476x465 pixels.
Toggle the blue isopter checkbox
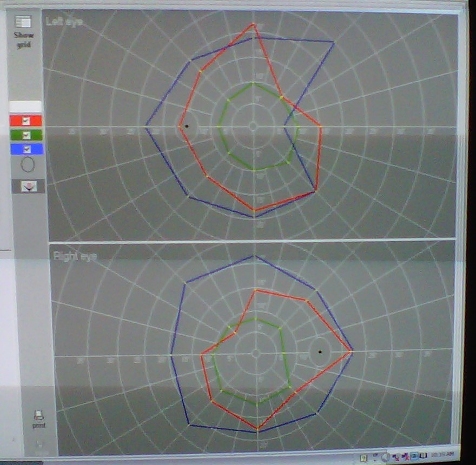click(x=25, y=149)
